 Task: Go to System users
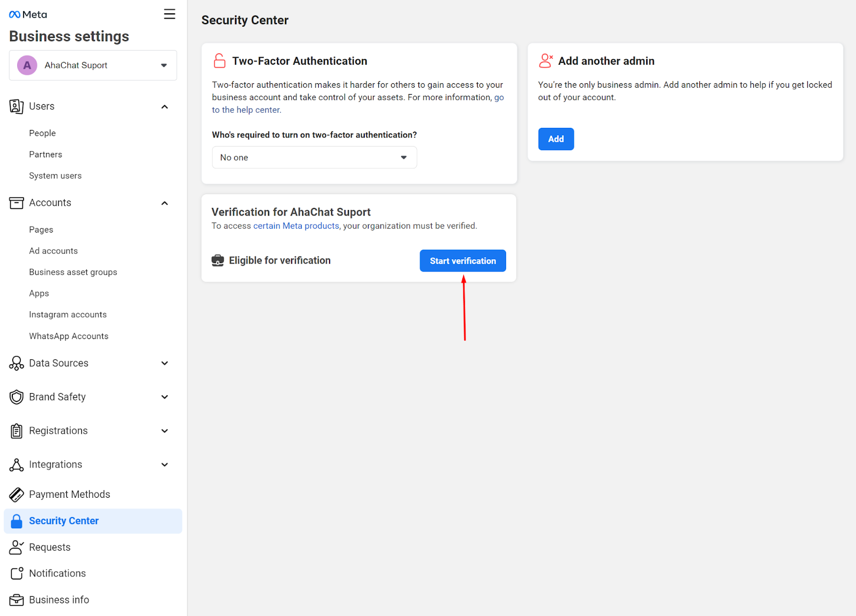[55, 176]
